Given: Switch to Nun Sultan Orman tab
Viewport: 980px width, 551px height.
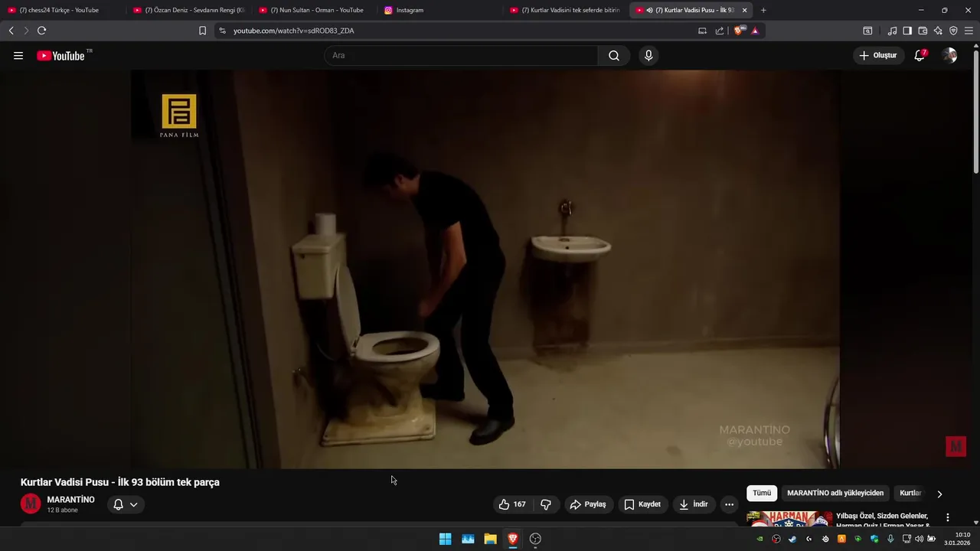Looking at the screenshot, I should pyautogui.click(x=314, y=10).
